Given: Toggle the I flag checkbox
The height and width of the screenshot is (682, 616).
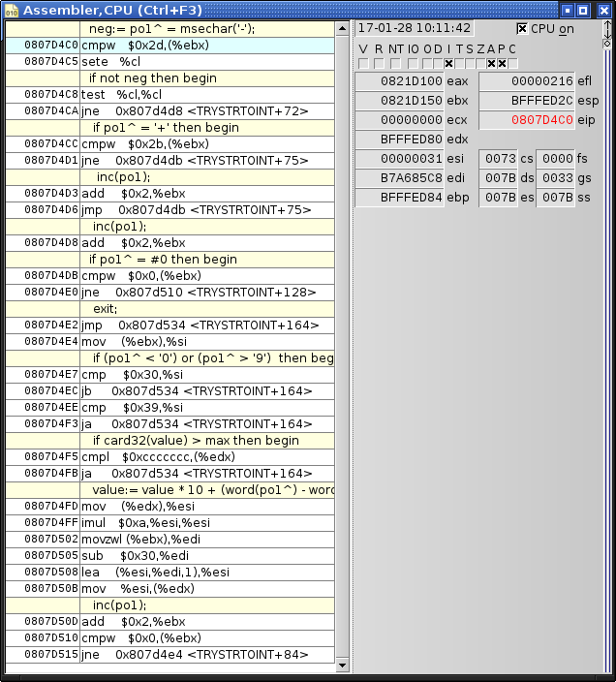Looking at the screenshot, I should 448,64.
